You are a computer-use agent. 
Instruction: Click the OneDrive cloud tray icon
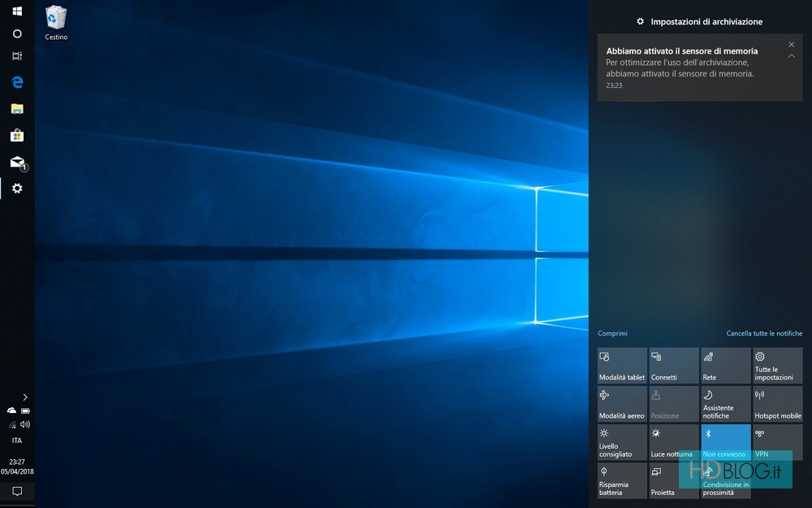11,410
